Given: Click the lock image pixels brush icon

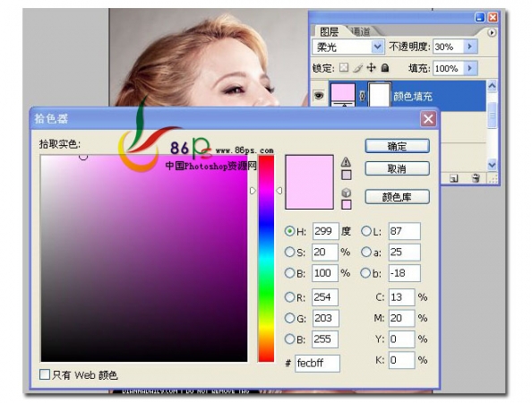Looking at the screenshot, I should [x=357, y=68].
